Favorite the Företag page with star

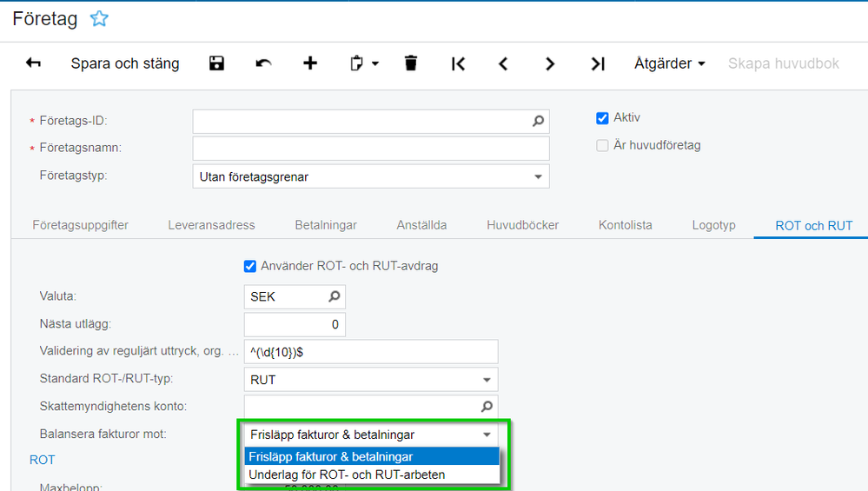click(100, 18)
